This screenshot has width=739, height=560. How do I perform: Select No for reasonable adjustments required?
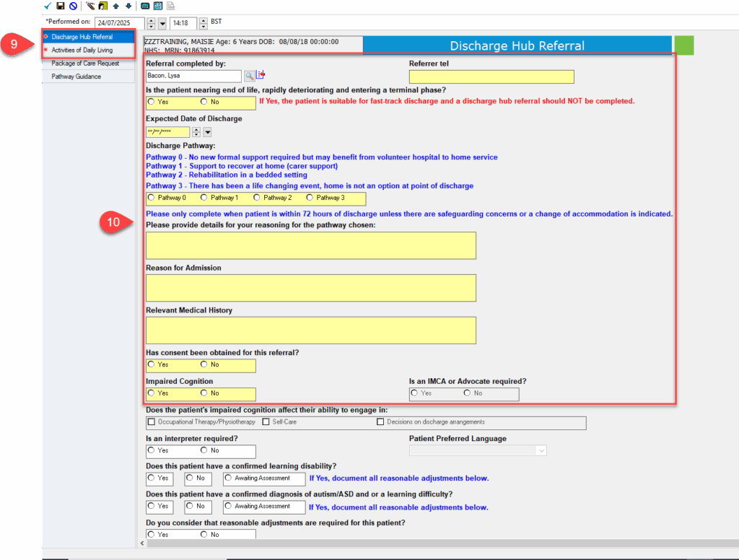204,535
